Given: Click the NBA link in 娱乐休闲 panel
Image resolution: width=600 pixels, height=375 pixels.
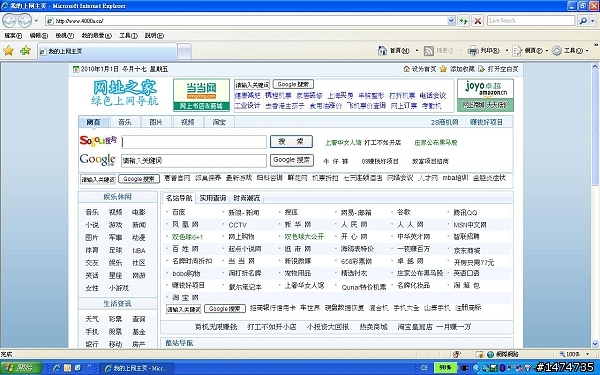Looking at the screenshot, I should 139,251.
